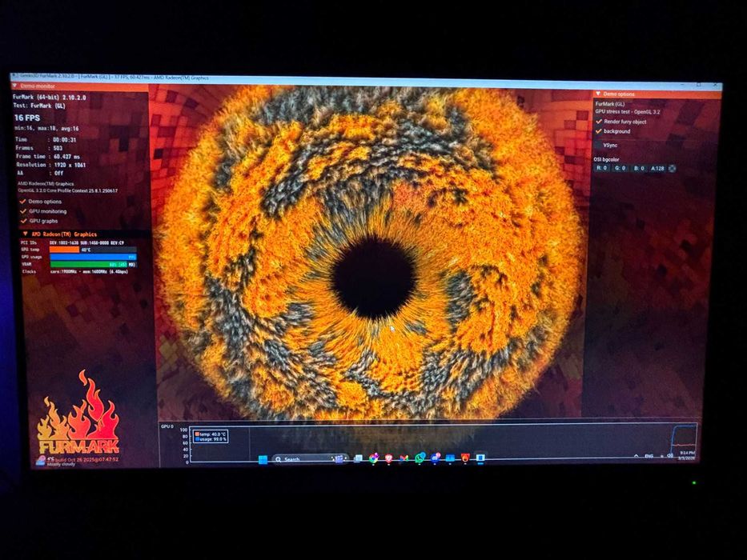Click the A:128 alpha value field
747x560 pixels.
click(657, 168)
